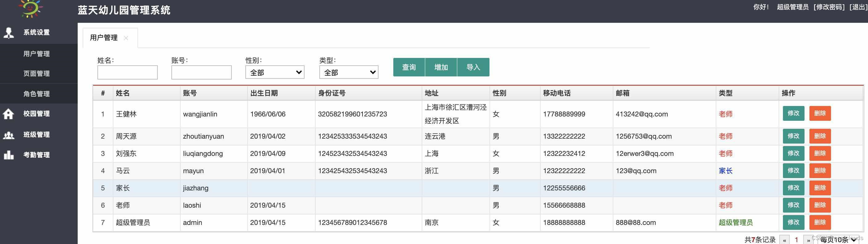Click 删除 for user 马云

click(x=820, y=171)
